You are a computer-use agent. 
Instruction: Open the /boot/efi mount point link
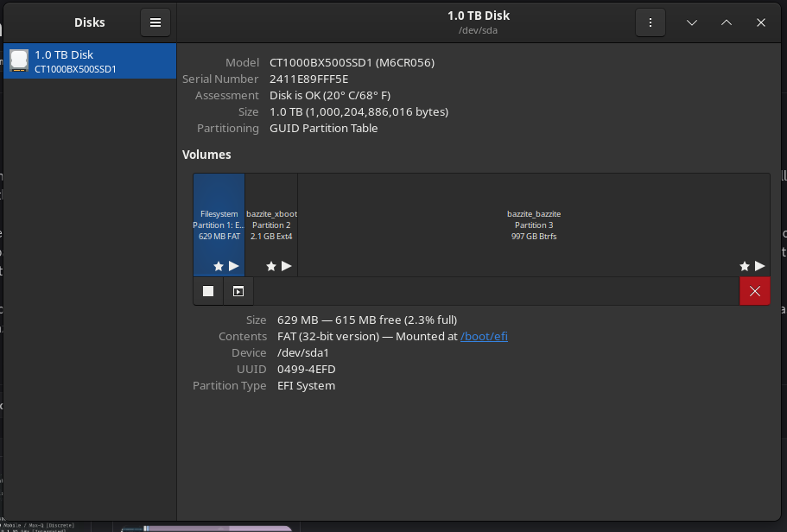[x=484, y=336]
